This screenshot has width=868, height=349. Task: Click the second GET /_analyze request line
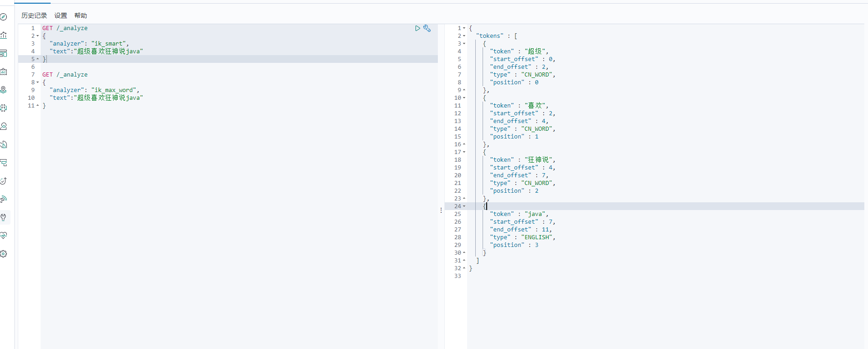pos(65,75)
